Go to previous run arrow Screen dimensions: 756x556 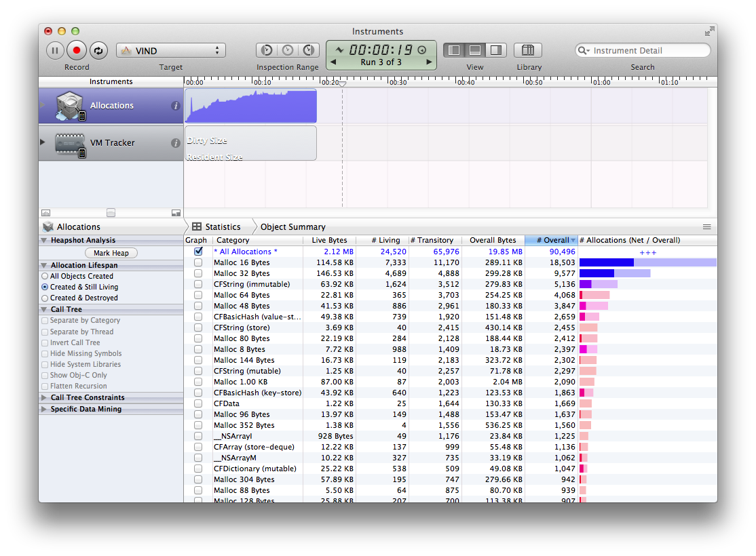click(x=333, y=62)
